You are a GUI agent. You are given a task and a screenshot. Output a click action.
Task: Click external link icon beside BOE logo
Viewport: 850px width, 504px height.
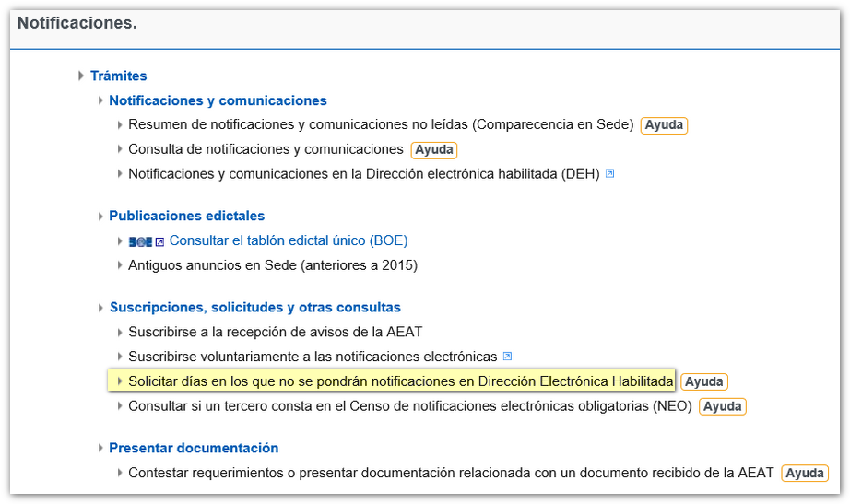159,241
